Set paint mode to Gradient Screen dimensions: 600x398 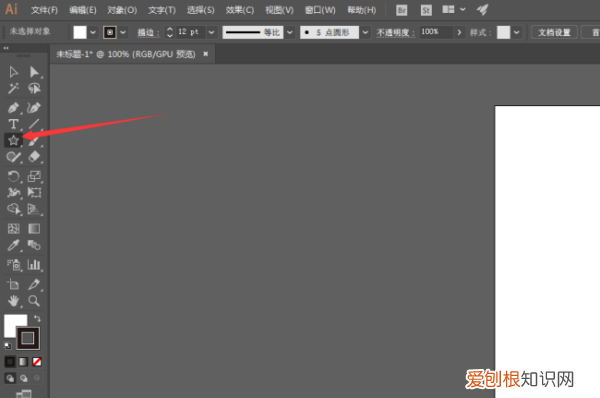pyautogui.click(x=23, y=362)
